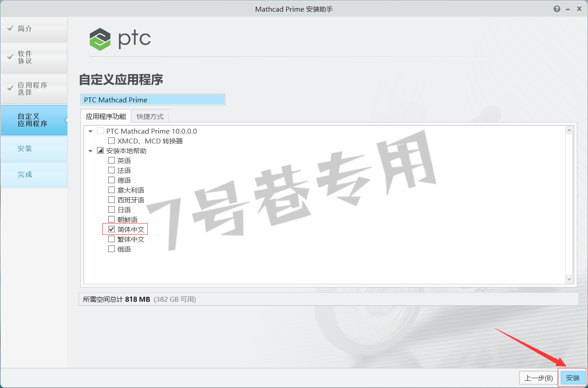Click the 上一步(B) button
588x388 pixels.
coord(538,378)
